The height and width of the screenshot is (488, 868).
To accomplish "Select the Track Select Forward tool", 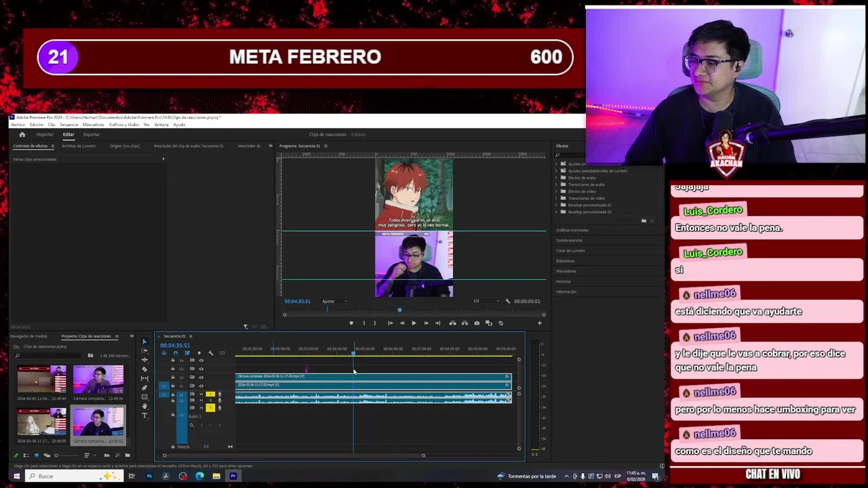I will pos(144,350).
